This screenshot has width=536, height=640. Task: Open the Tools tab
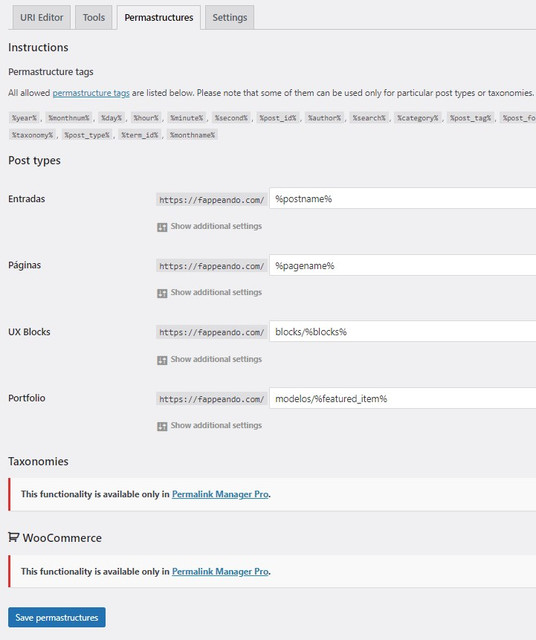coord(94,18)
